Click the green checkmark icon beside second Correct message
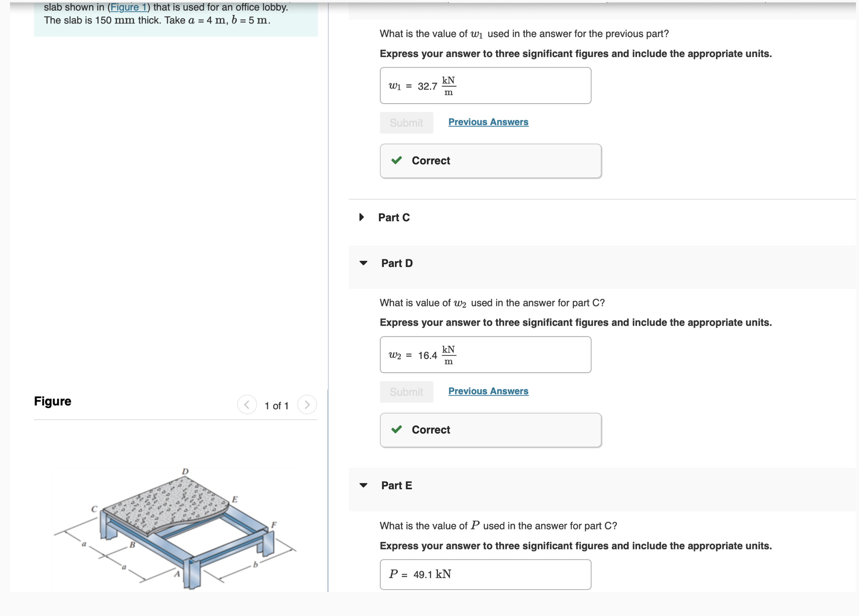The image size is (859, 616). [396, 430]
